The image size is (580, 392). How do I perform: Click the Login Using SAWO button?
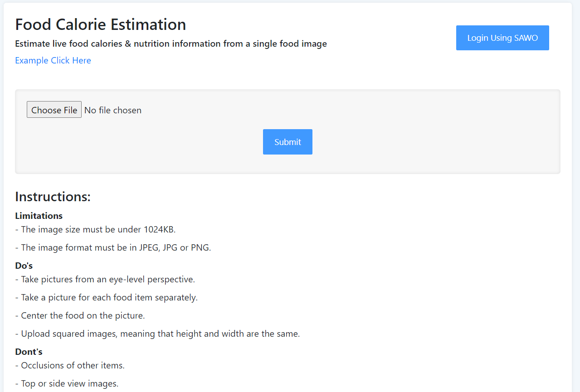tap(502, 38)
